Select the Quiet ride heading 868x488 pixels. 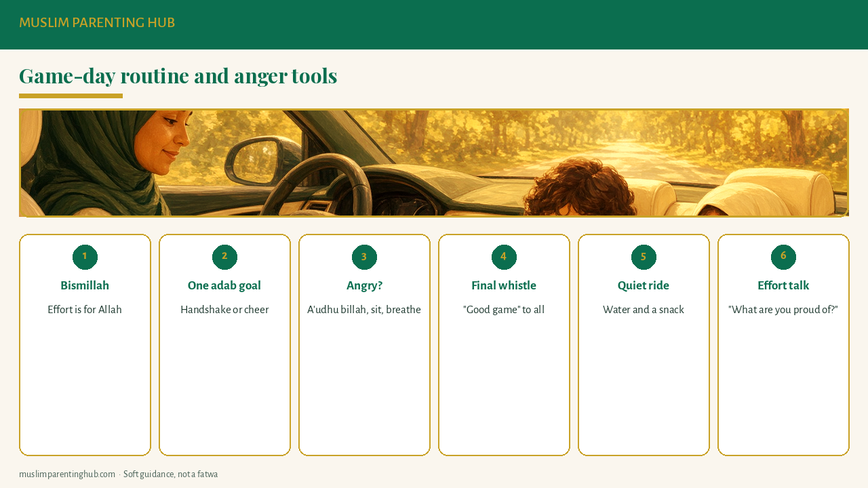pyautogui.click(x=644, y=285)
